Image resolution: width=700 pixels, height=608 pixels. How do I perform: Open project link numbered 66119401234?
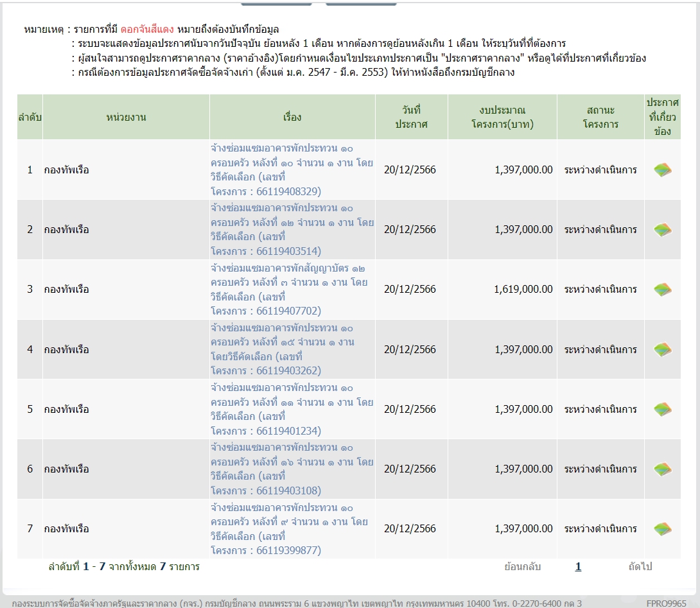[x=292, y=410]
